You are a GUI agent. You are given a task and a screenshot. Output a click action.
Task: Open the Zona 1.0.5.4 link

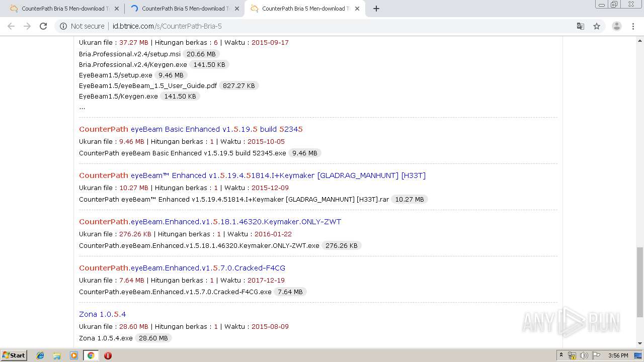[x=103, y=314]
